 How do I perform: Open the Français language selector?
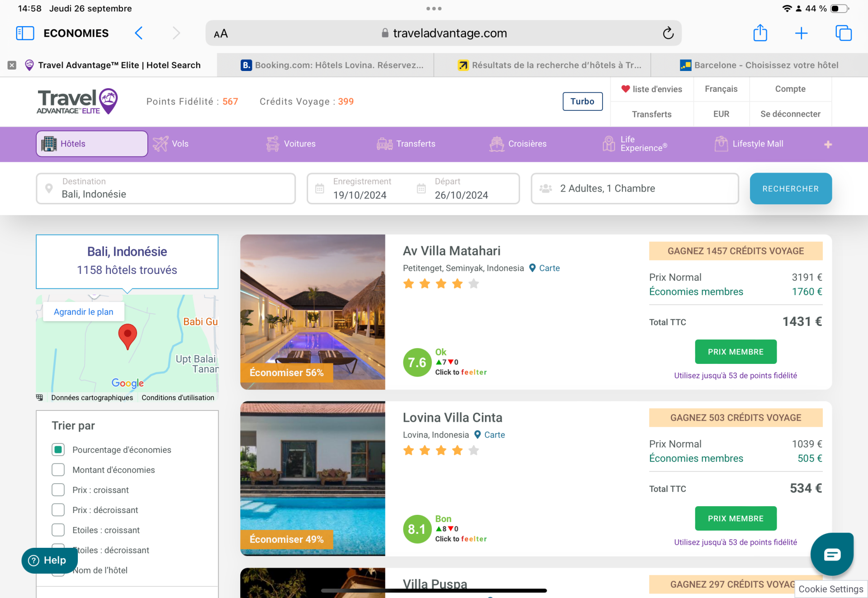pos(721,89)
